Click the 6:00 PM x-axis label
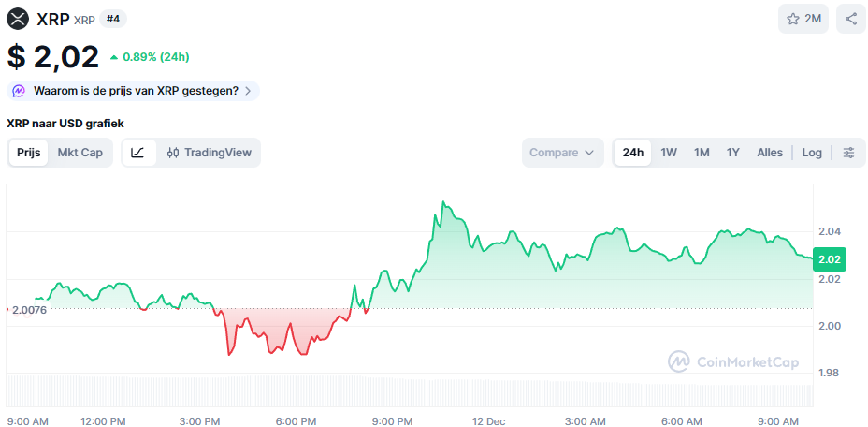The height and width of the screenshot is (427, 868). [x=296, y=420]
